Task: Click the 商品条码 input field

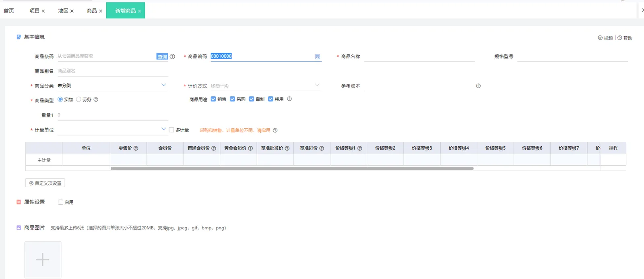Action: coord(106,56)
